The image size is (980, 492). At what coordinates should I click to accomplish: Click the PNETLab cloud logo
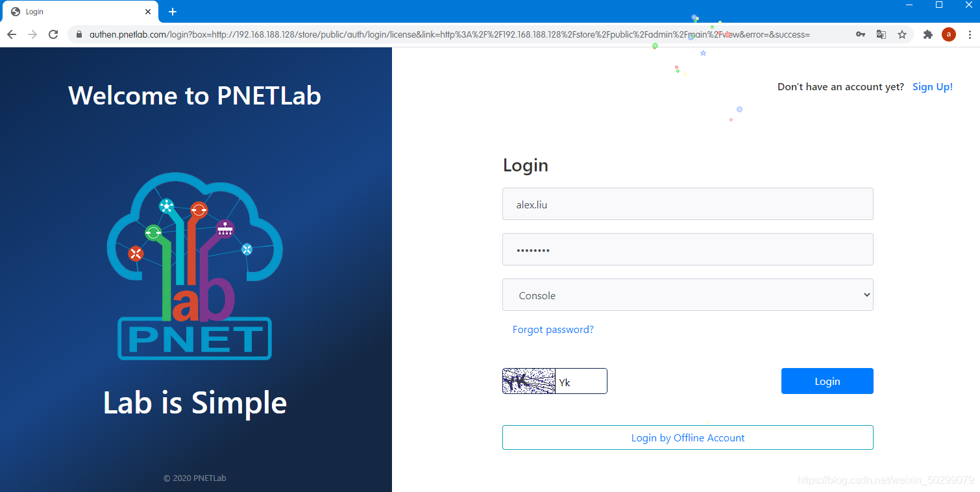point(195,266)
